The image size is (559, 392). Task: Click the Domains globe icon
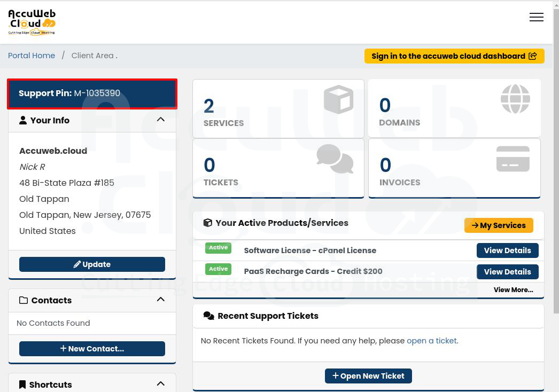point(515,99)
